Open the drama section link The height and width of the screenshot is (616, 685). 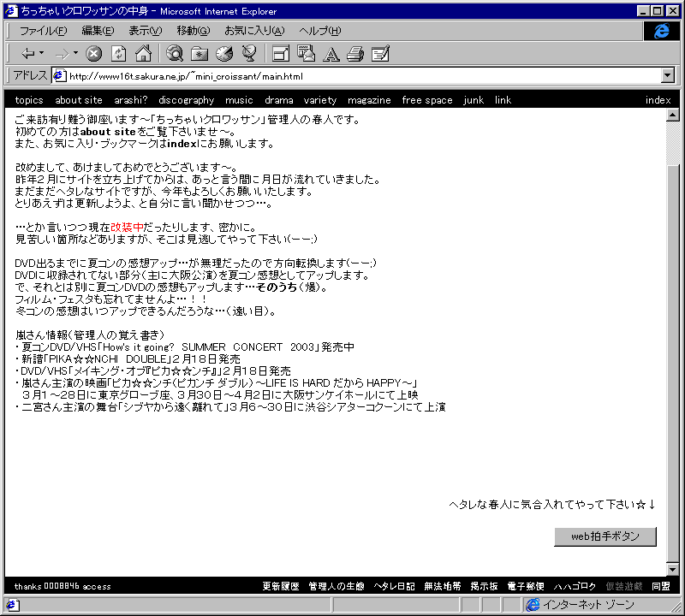tap(279, 100)
